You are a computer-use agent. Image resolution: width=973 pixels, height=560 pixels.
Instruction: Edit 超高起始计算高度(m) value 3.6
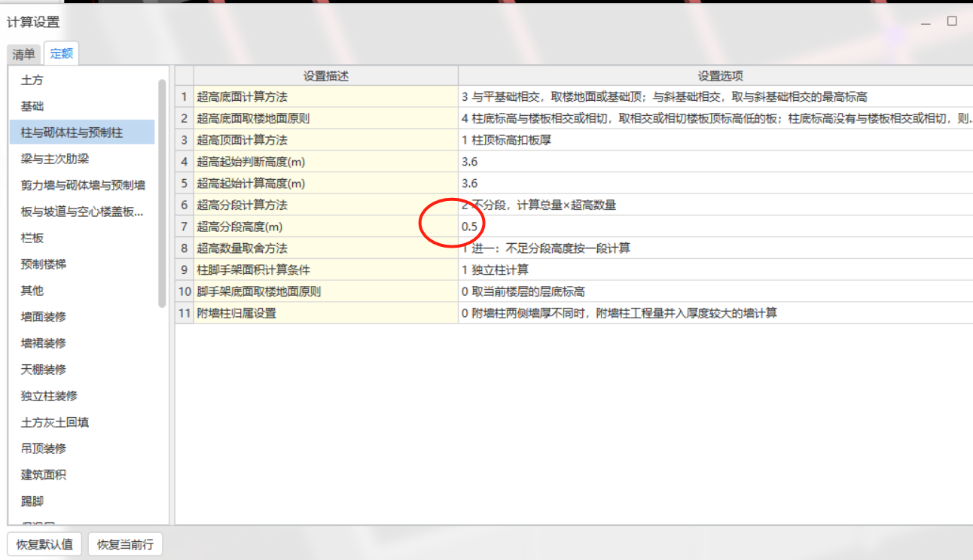pyautogui.click(x=715, y=184)
